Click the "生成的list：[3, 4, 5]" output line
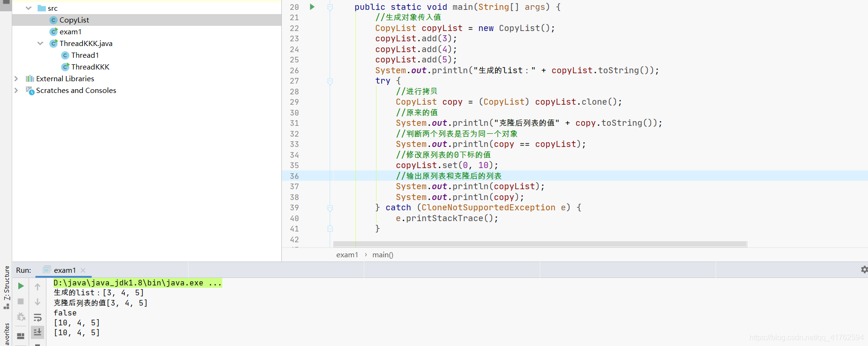Image resolution: width=868 pixels, height=346 pixels. (x=98, y=292)
